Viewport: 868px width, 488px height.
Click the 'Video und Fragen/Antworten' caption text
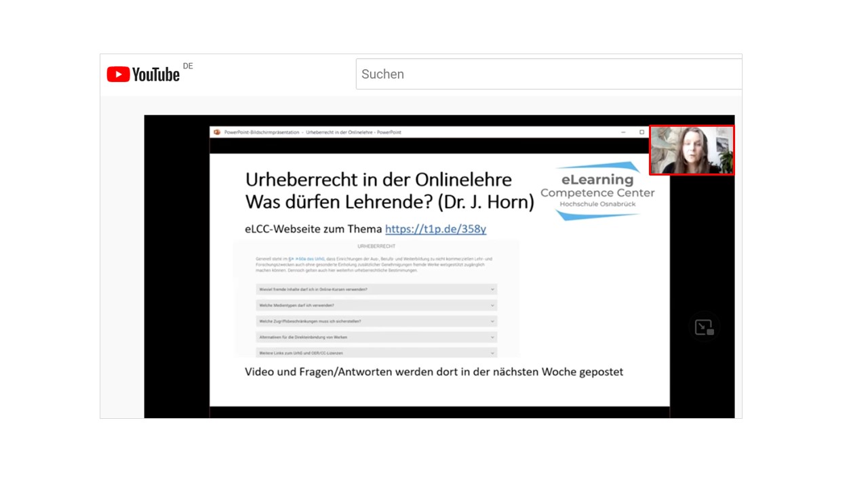(433, 371)
